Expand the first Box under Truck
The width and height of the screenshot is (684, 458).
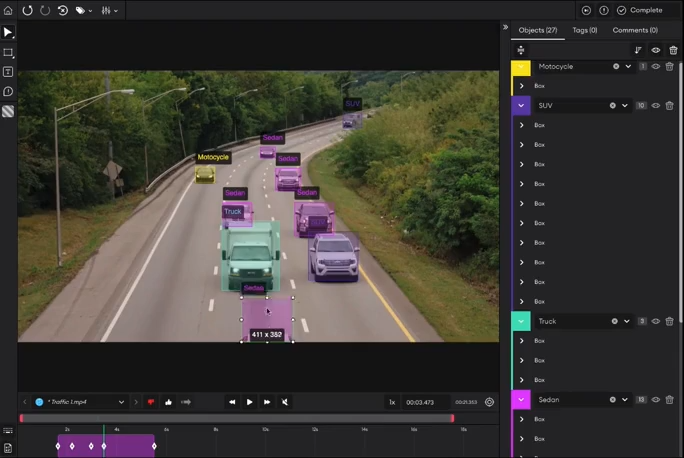[x=521, y=341]
